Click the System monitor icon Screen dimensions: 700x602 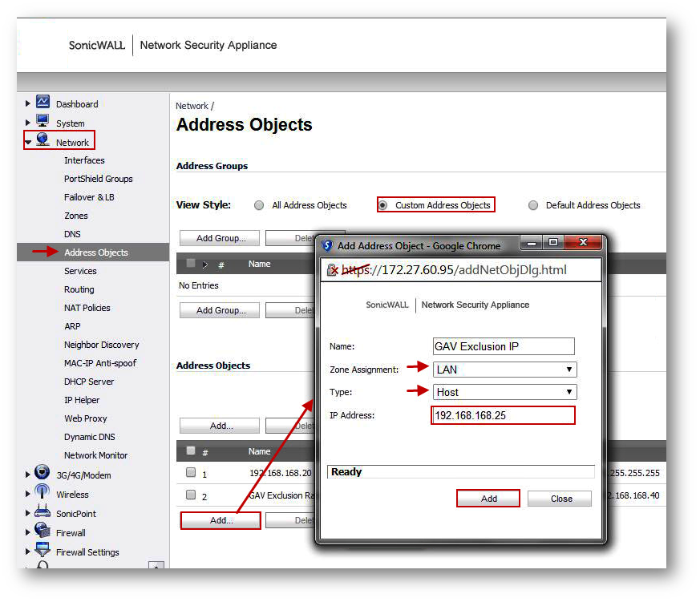pos(42,121)
